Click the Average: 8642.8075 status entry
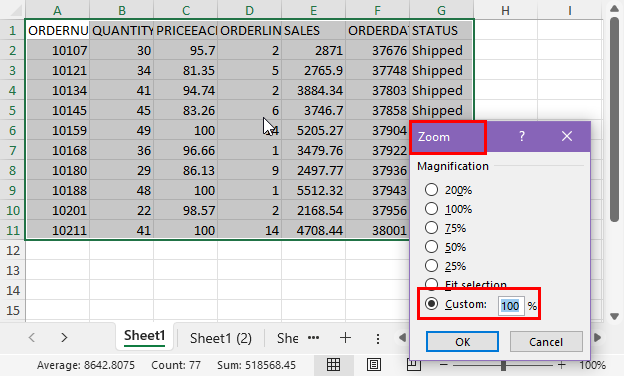This screenshot has width=624, height=376. [86, 365]
